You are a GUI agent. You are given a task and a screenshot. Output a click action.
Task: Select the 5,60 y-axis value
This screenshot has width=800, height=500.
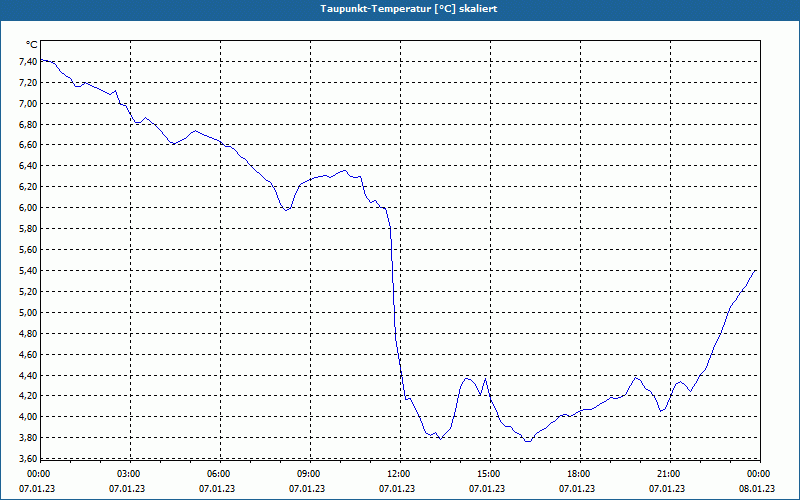29,250
